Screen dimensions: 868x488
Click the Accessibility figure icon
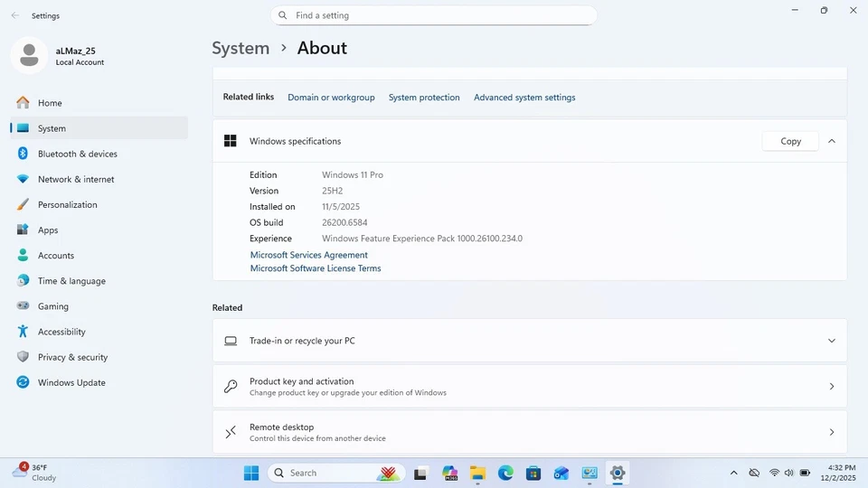pyautogui.click(x=23, y=331)
